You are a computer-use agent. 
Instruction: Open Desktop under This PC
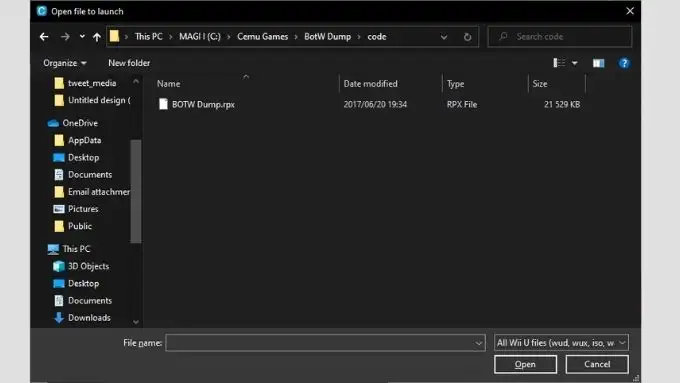point(83,283)
